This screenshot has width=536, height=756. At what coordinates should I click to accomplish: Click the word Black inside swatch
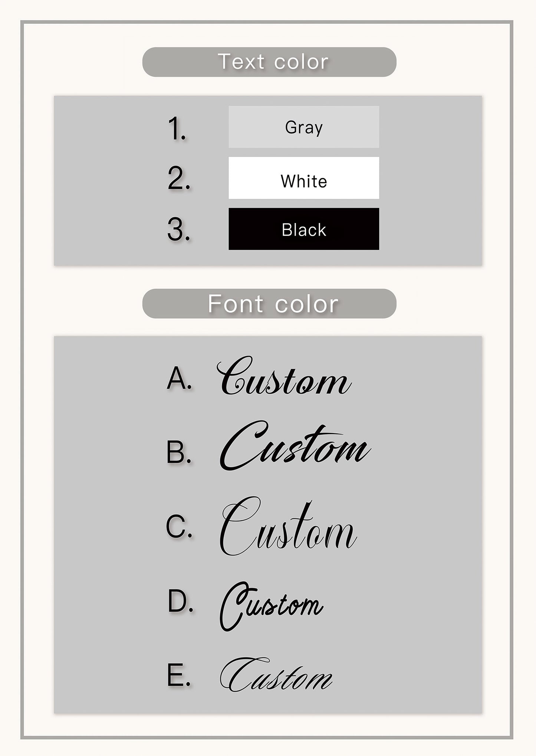(304, 230)
